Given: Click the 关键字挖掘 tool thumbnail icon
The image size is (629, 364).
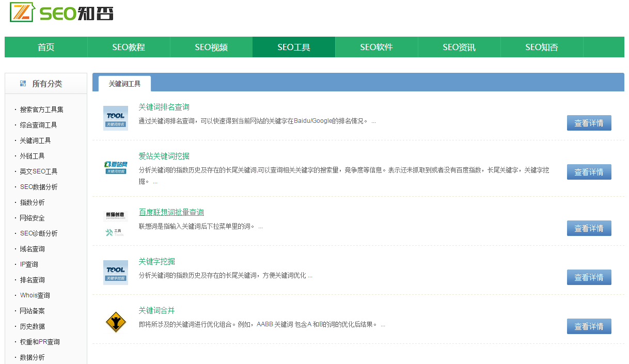Looking at the screenshot, I should 116,273.
